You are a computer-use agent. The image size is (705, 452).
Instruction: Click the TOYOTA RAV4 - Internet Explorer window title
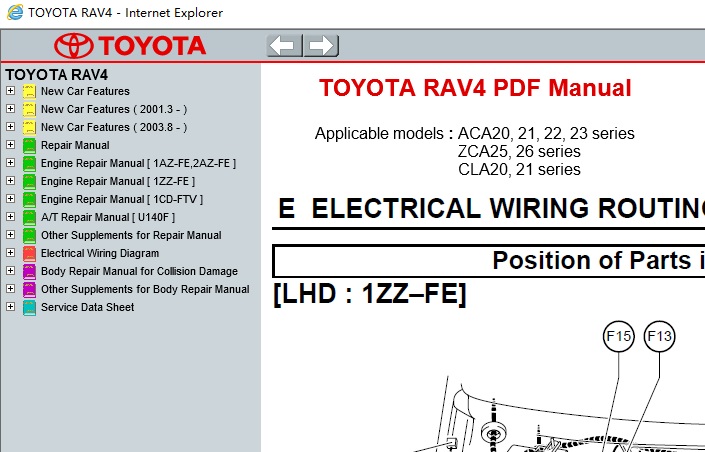click(125, 13)
